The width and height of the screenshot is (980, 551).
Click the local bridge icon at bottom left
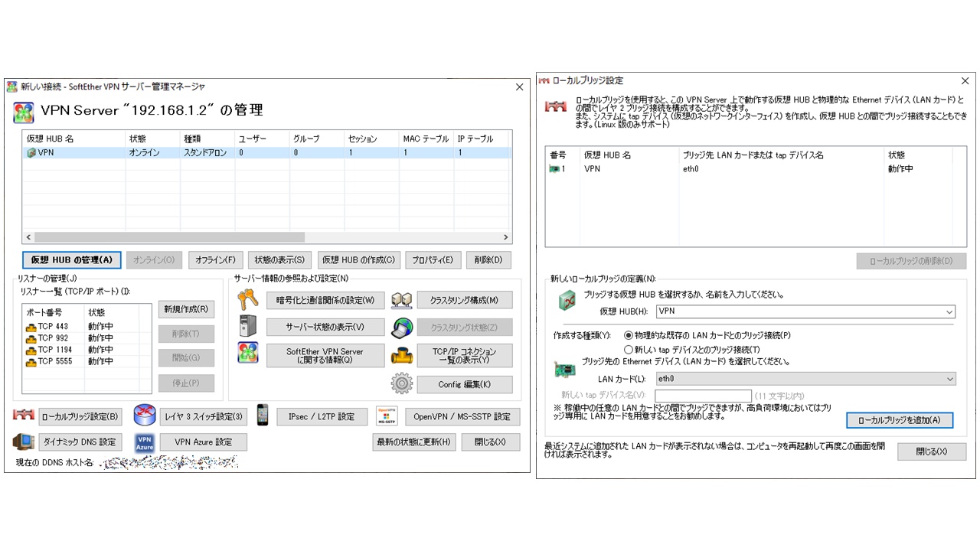[24, 415]
